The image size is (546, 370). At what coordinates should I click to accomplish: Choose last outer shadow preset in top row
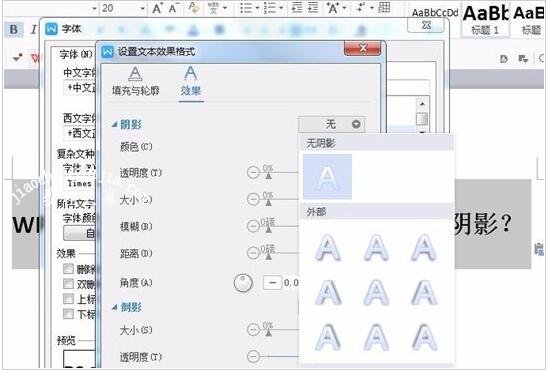click(424, 247)
